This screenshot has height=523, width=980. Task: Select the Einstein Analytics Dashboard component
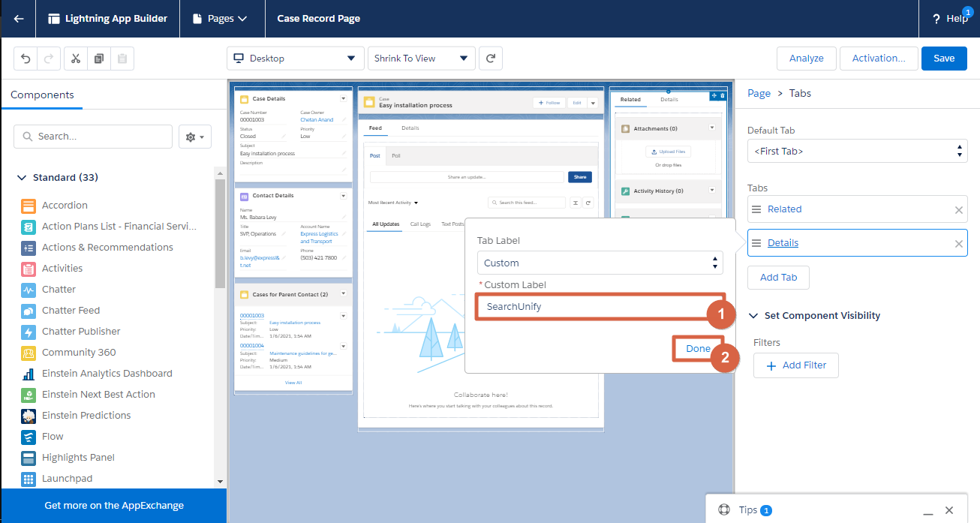107,374
